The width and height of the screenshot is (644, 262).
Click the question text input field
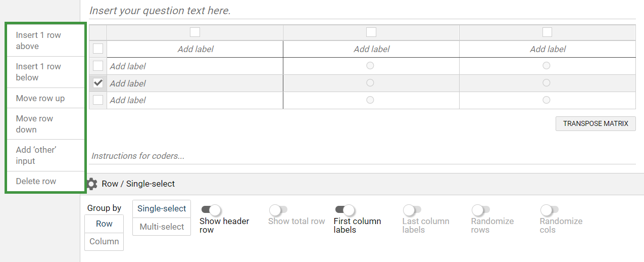coord(362,11)
